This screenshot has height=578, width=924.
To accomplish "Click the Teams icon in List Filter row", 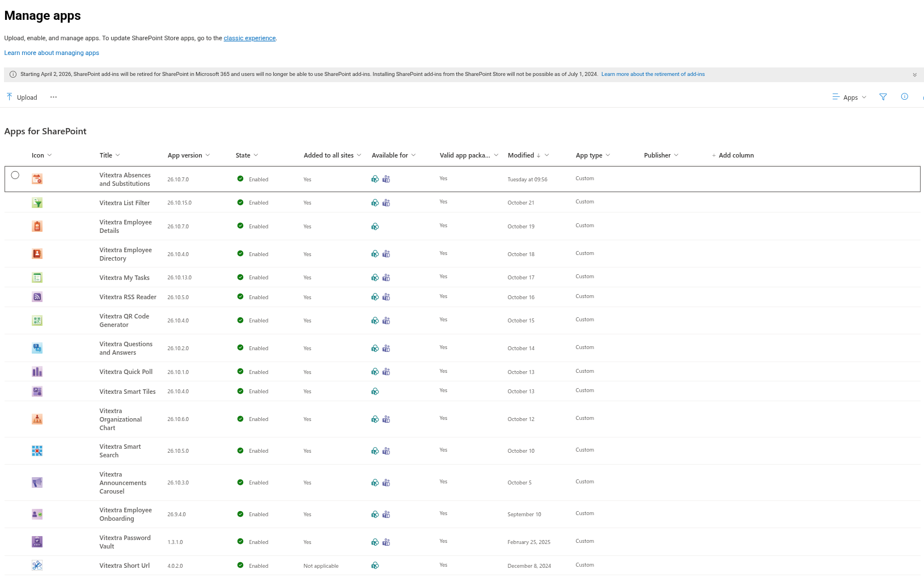I will coord(386,203).
